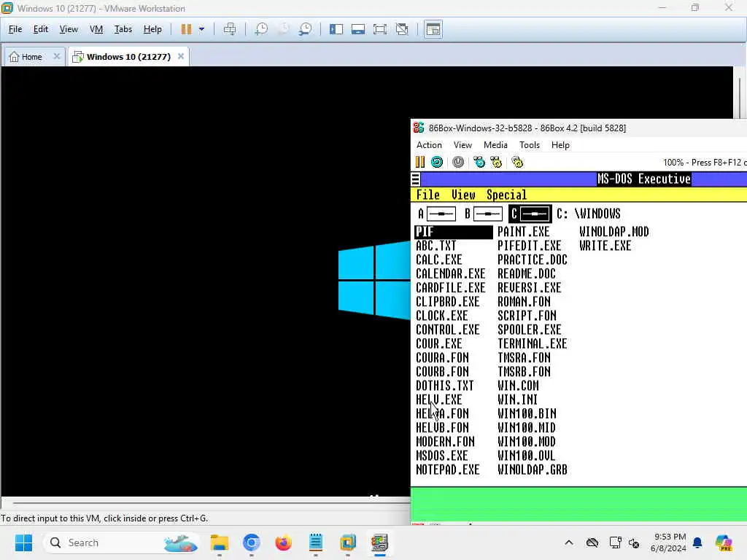This screenshot has width=747, height=560.
Task: Open VMware File menu
Action: [x=15, y=29]
